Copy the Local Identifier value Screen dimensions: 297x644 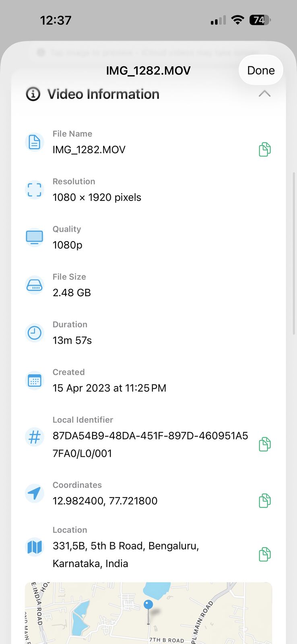(264, 444)
